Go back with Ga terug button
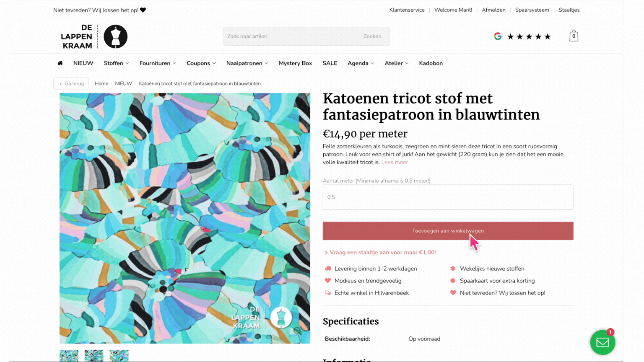Viewport: 644px width, 362px height. (x=71, y=83)
